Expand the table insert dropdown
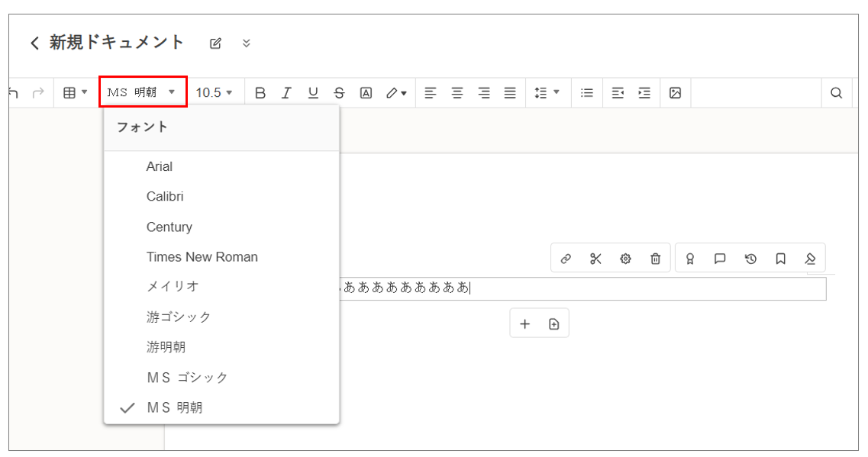The height and width of the screenshot is (457, 868). tap(75, 93)
